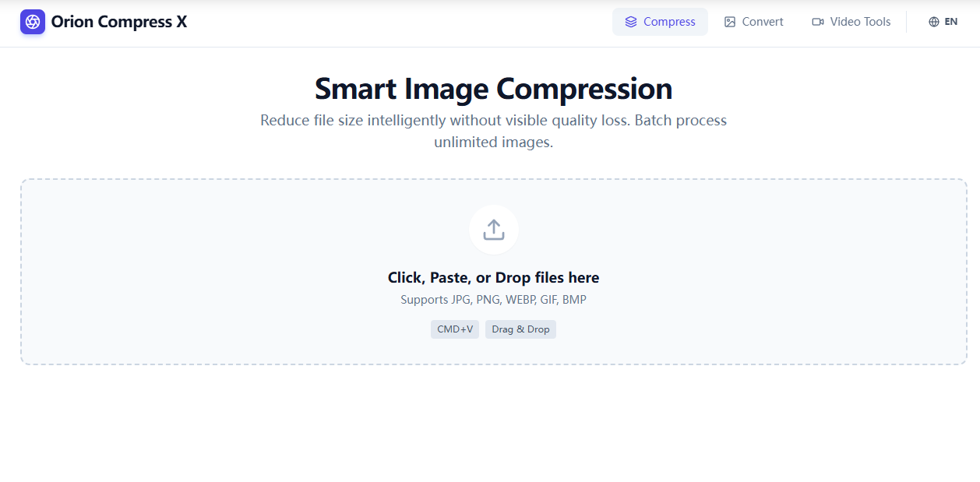This screenshot has width=980, height=482.
Task: Open the Convert tab
Action: tap(761, 22)
